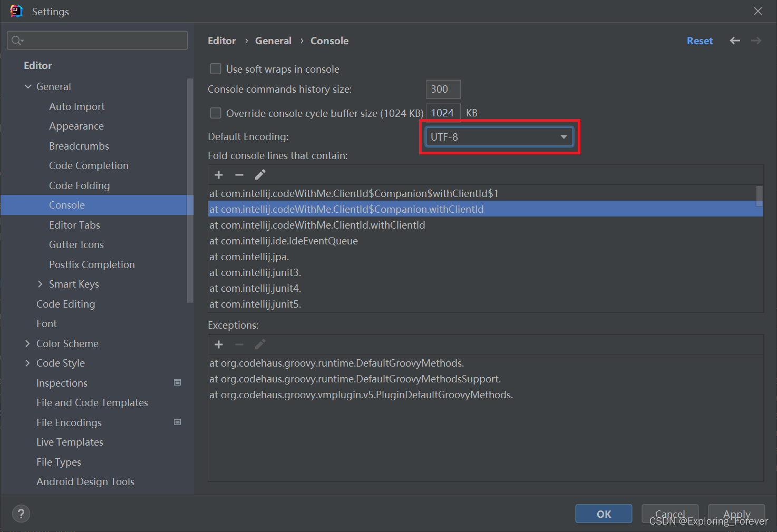Go to Code Folding settings
777x532 pixels.
(80, 185)
